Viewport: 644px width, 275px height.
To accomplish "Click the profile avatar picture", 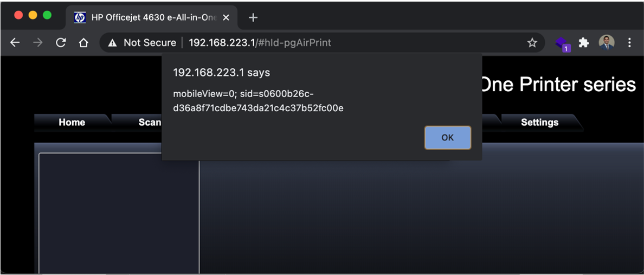I will (607, 42).
